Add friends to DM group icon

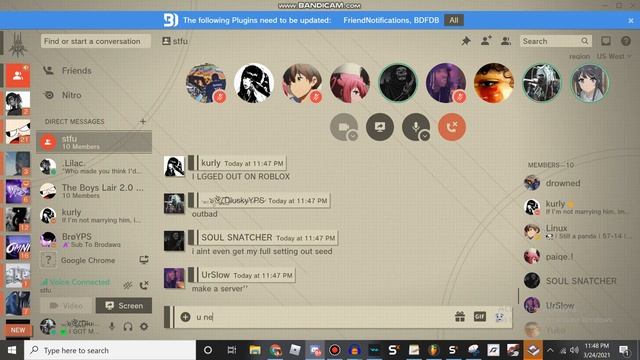click(486, 41)
